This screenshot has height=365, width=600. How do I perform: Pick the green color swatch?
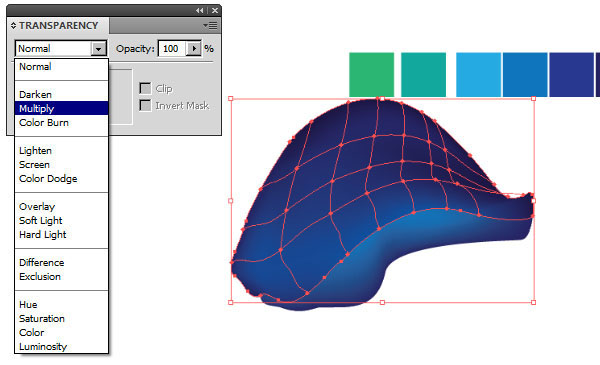[x=372, y=75]
